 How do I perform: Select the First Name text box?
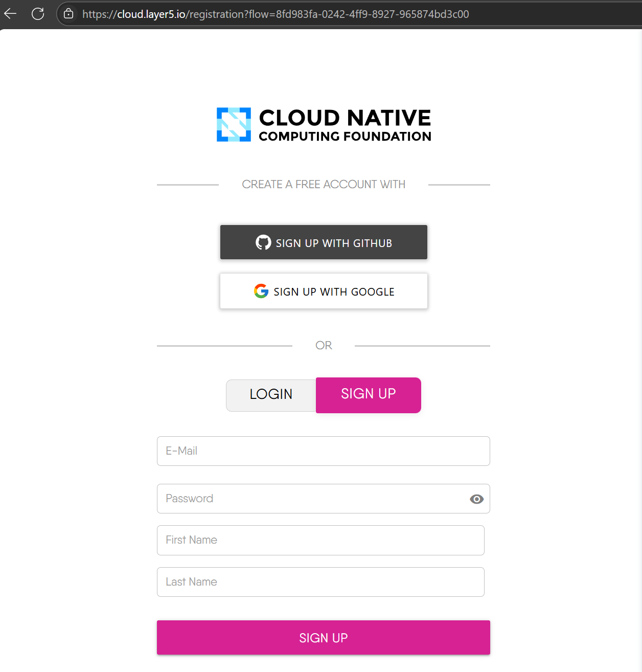(x=320, y=541)
